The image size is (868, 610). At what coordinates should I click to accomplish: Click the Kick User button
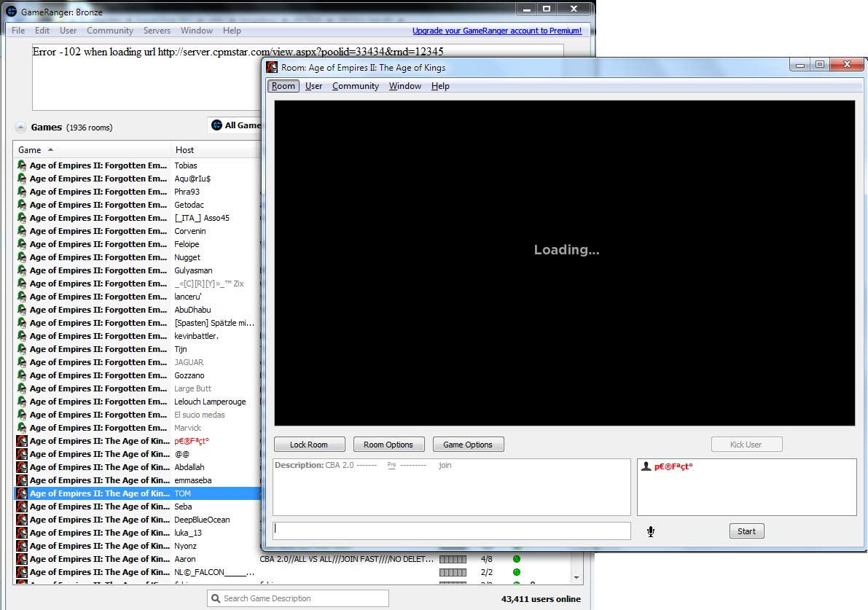(x=746, y=445)
